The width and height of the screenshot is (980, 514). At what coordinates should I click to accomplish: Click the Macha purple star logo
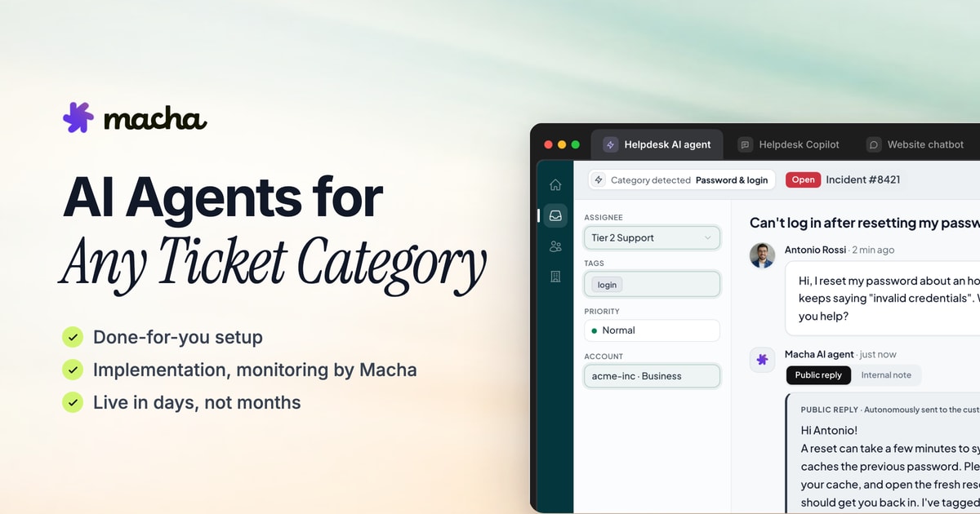tap(79, 117)
